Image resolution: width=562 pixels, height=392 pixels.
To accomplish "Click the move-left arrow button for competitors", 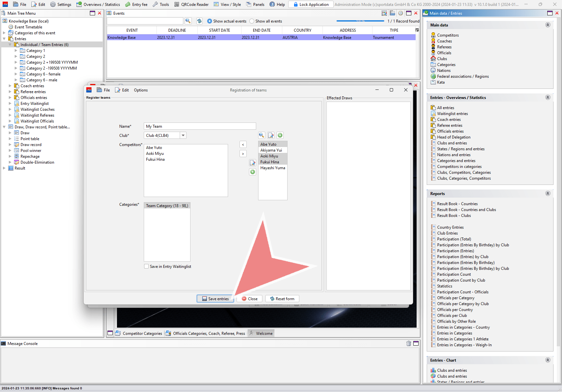I will tap(243, 144).
